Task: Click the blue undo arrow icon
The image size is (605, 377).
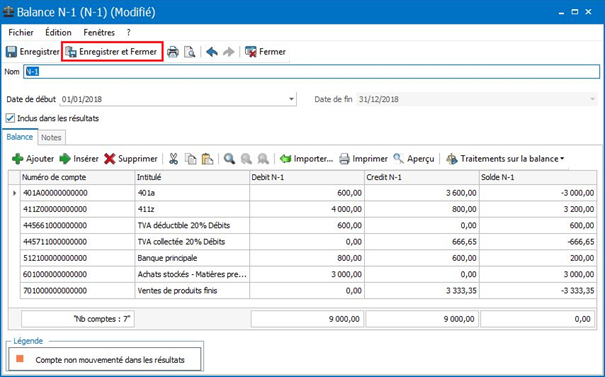Action: pos(212,52)
